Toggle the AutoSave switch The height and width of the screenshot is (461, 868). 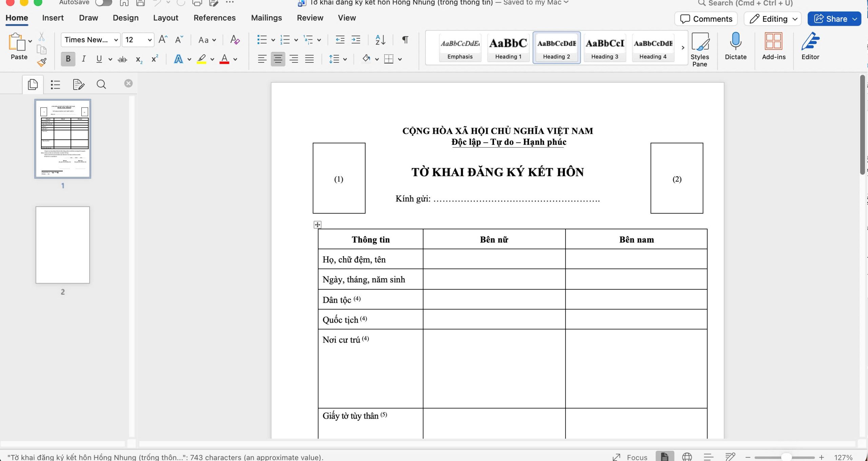coord(103,3)
